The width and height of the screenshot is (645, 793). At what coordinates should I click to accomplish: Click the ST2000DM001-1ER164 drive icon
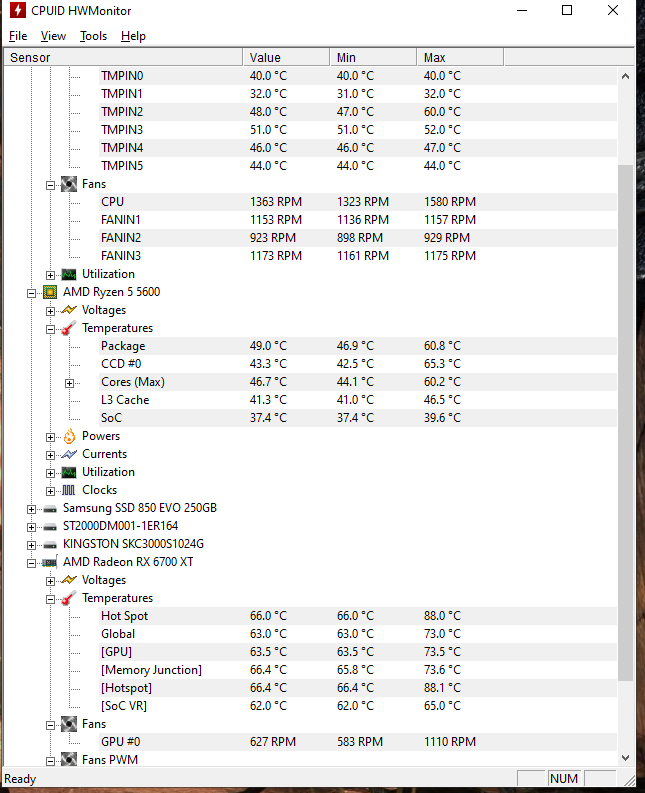tap(50, 527)
